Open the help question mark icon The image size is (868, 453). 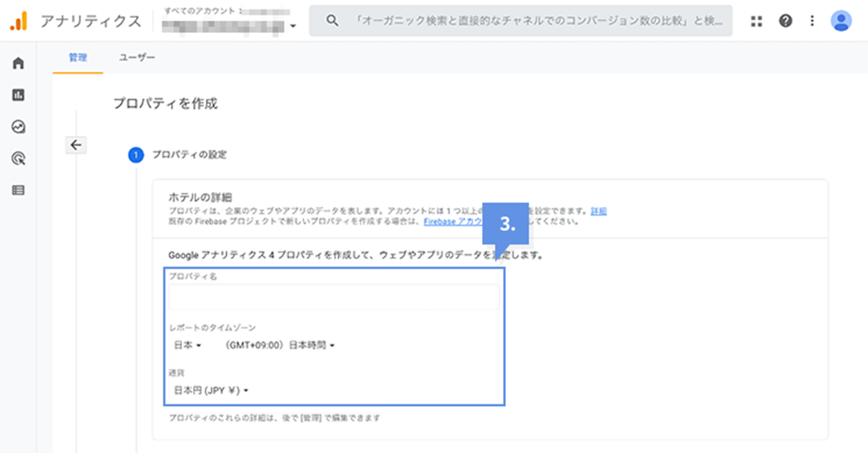[x=785, y=21]
